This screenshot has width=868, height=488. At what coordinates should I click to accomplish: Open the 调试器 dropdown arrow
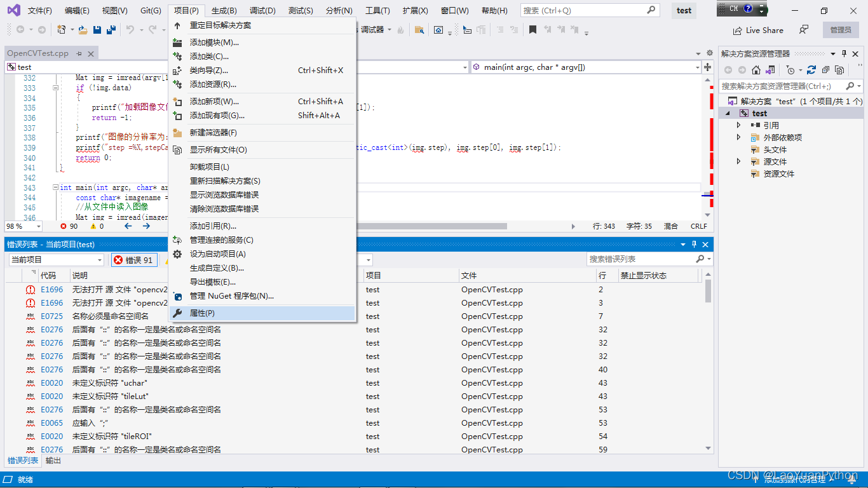[390, 30]
